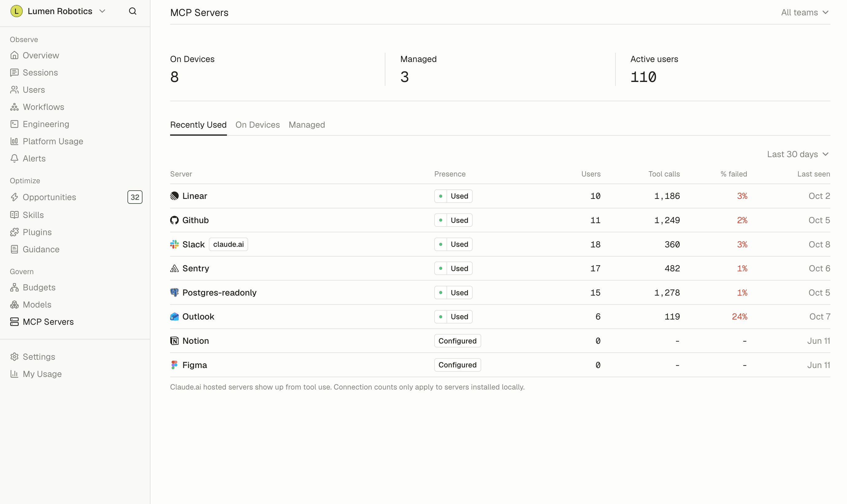Click the Configured badge in Figma row
The image size is (847, 504).
tap(457, 365)
